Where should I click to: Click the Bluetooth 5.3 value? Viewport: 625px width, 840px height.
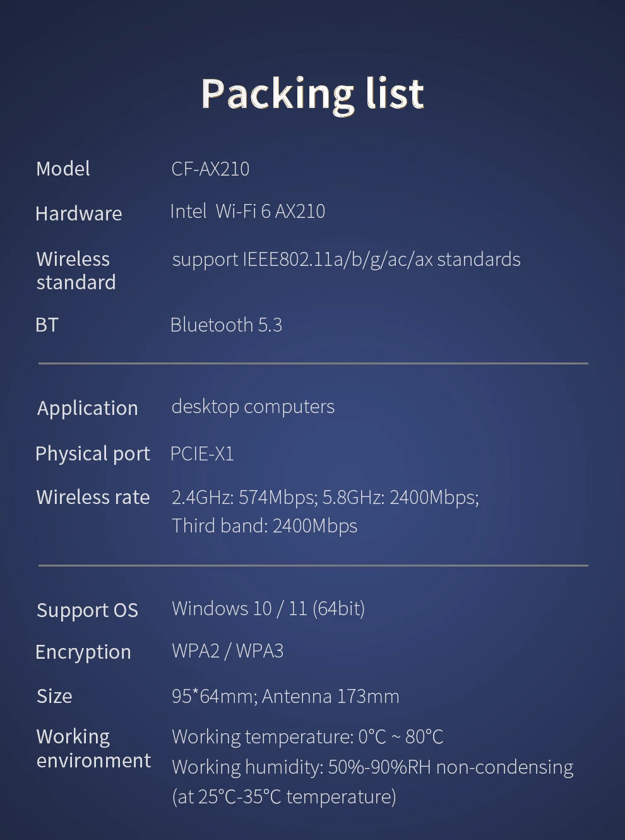(x=226, y=325)
